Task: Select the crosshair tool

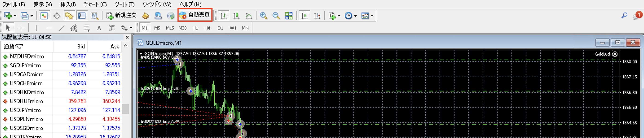Action: click(21, 28)
